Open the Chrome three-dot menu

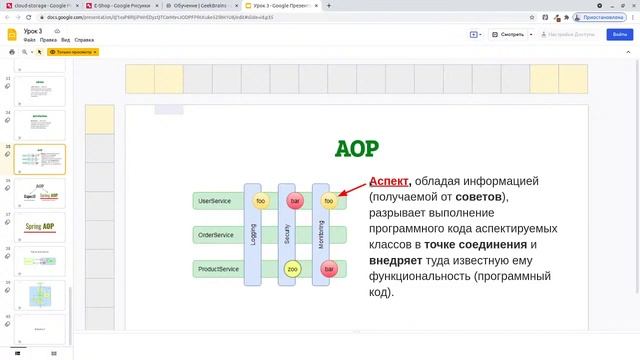pos(633,18)
